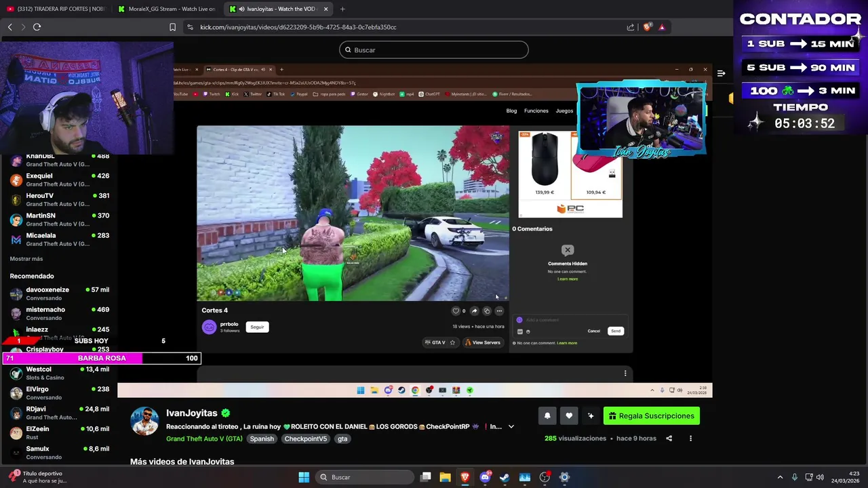868x488 pixels.
Task: Like the Cortes 4 clip heart
Action: 456,311
